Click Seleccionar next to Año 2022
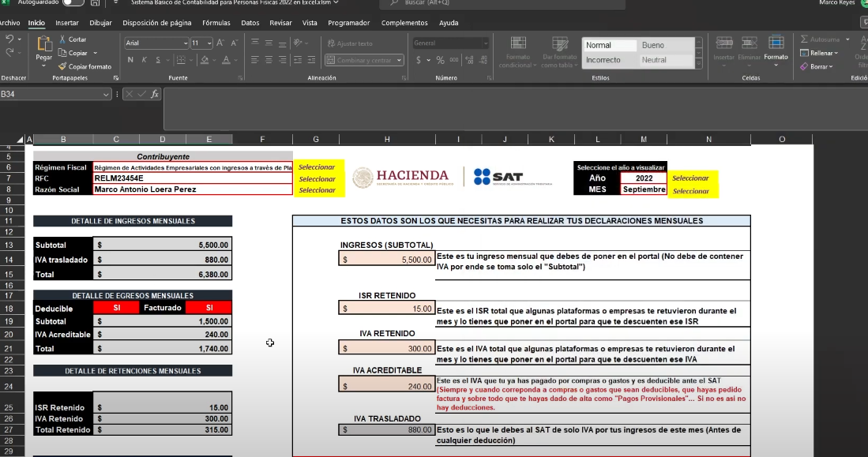This screenshot has width=868, height=457. point(690,178)
